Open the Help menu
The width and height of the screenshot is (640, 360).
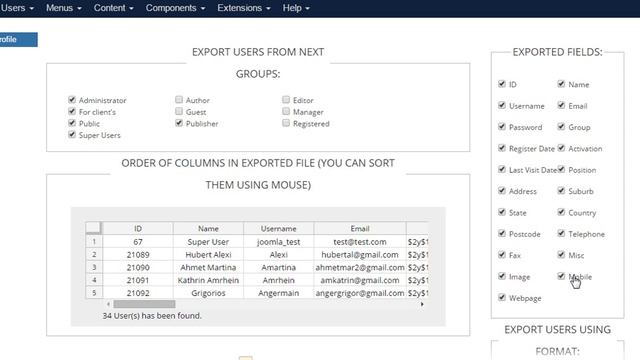click(x=296, y=8)
